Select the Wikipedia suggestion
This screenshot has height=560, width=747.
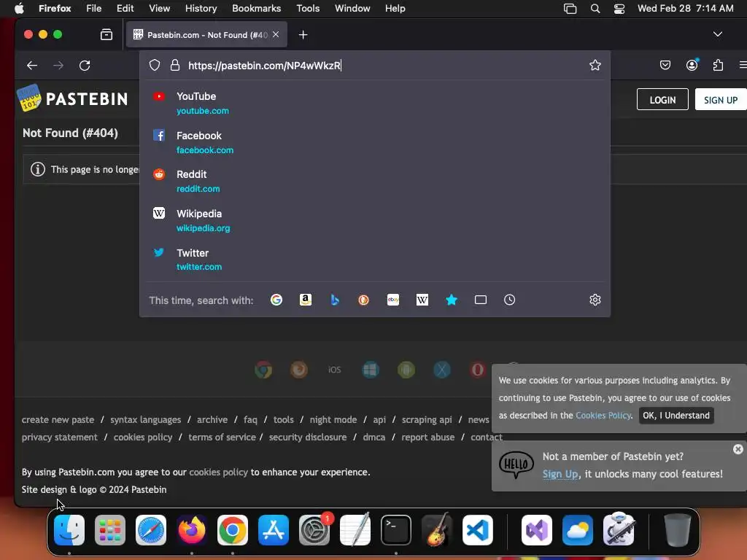pyautogui.click(x=374, y=220)
